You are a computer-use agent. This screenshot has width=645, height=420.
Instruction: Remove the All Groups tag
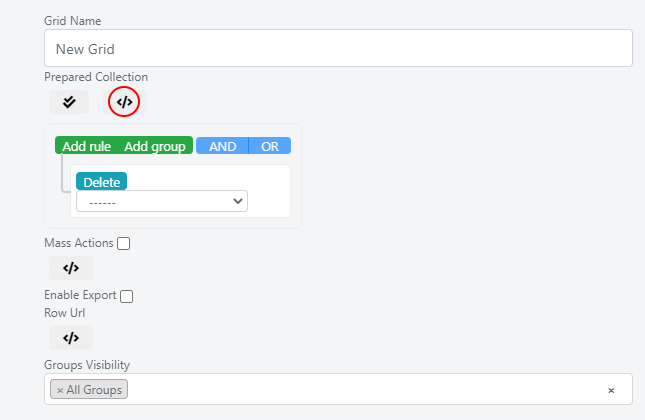(60, 390)
